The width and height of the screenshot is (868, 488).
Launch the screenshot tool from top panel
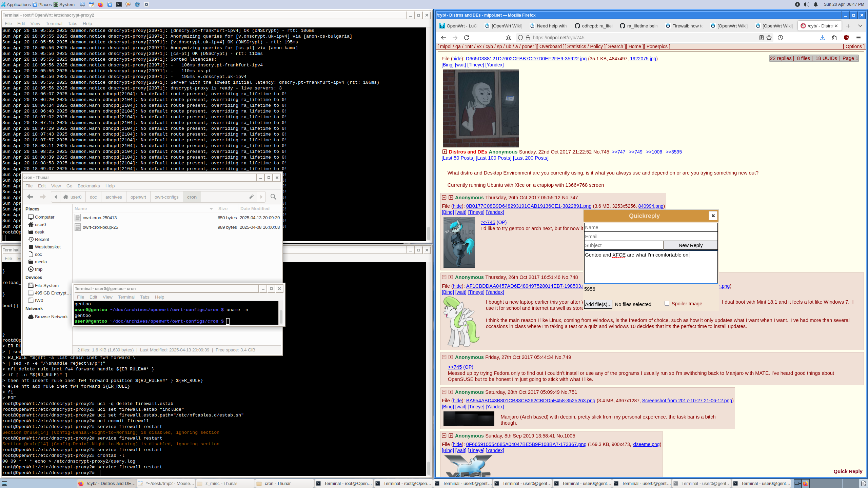(82, 4)
